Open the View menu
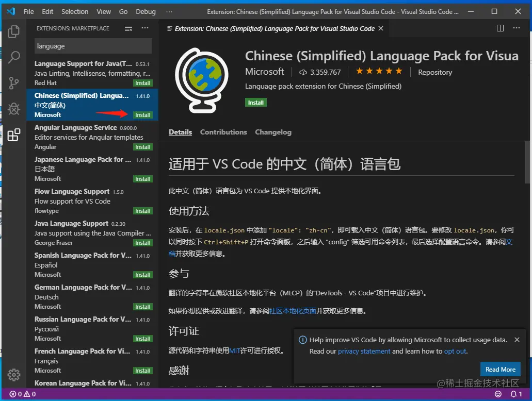This screenshot has height=401, width=532. click(104, 11)
